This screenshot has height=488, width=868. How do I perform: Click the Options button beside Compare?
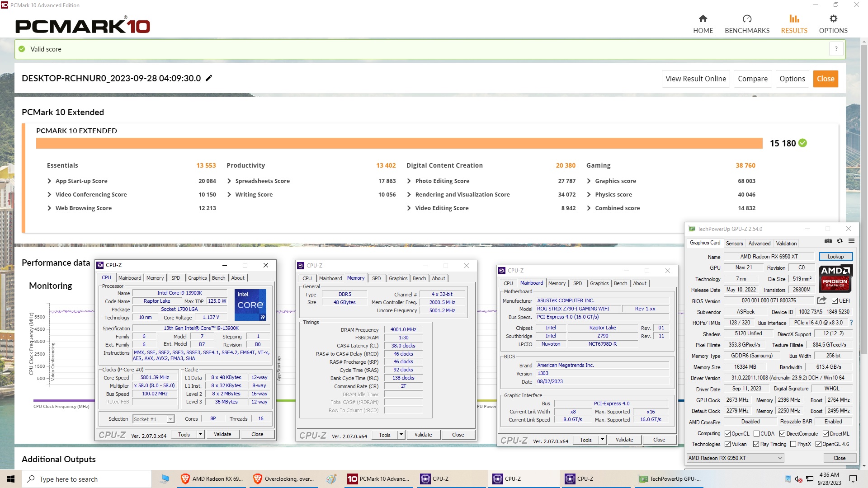pos(792,79)
